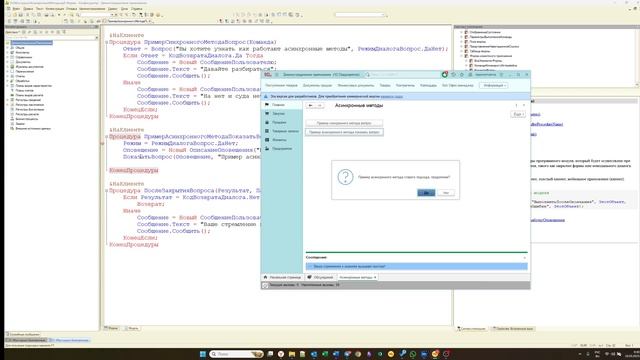Click the Windows taskbar search box

pos(237,354)
